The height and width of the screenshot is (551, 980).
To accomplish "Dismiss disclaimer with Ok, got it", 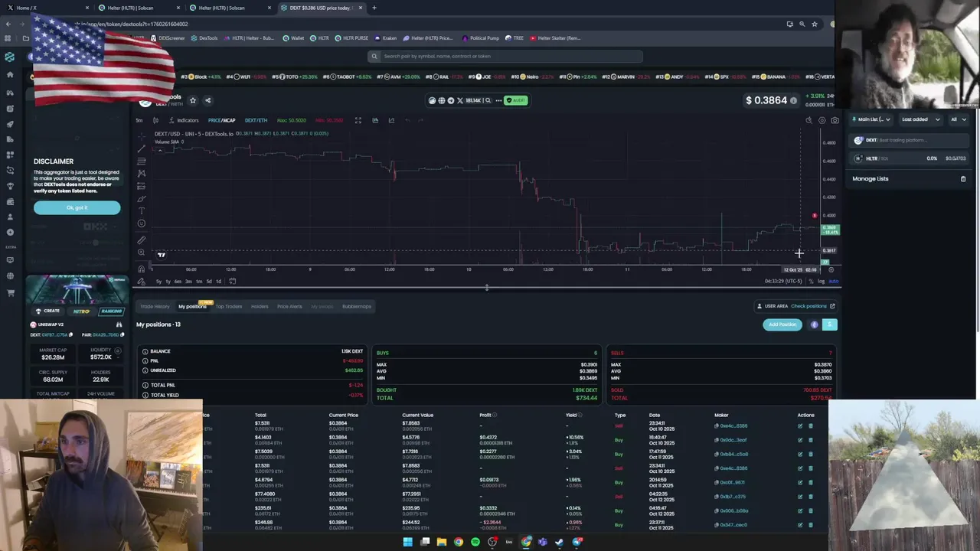I will pos(77,207).
